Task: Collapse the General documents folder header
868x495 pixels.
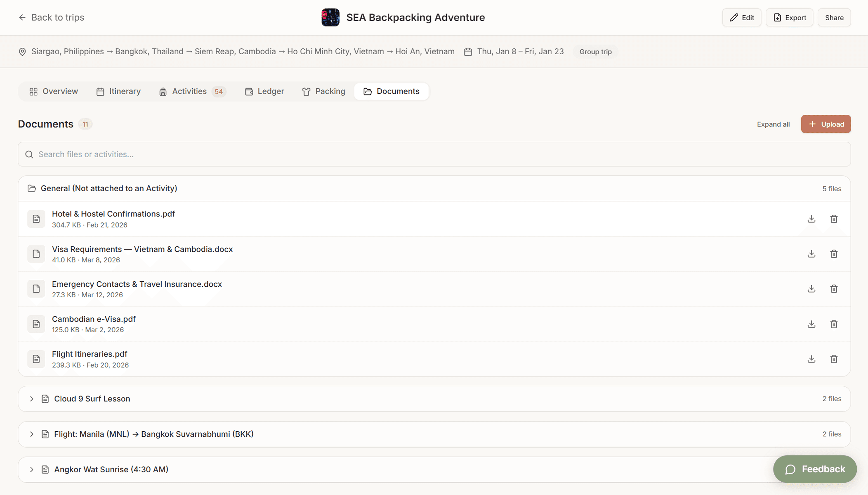Action: (109, 188)
